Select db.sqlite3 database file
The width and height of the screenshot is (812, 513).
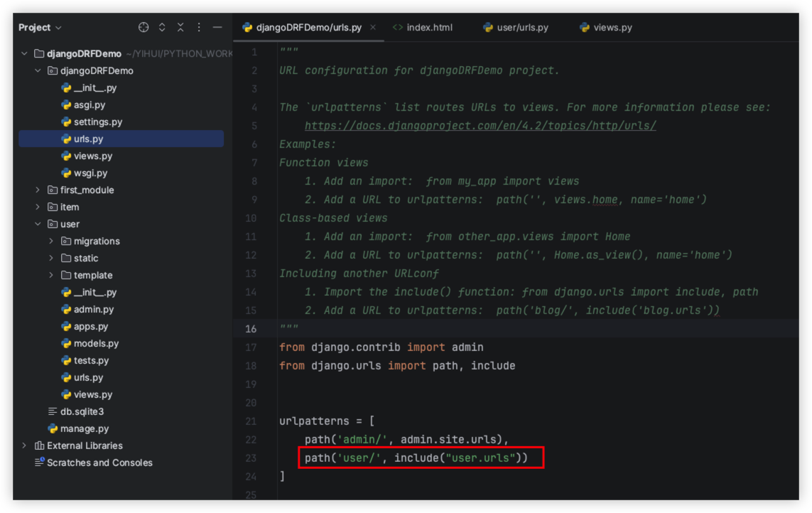[82, 412]
